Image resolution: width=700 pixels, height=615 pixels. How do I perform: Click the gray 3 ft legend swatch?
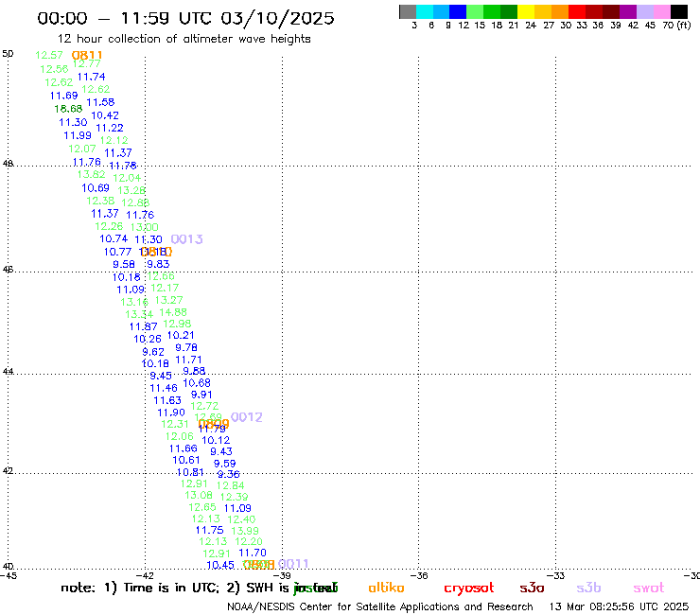408,11
